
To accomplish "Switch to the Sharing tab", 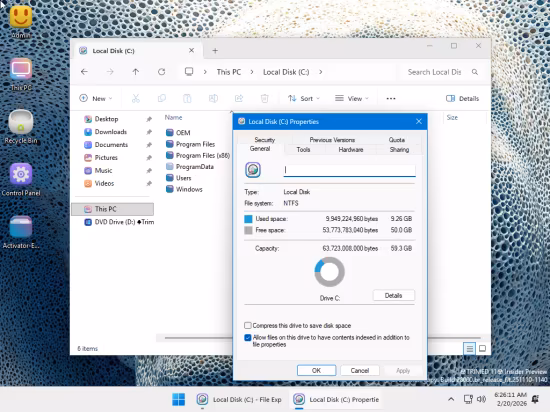I will point(399,150).
